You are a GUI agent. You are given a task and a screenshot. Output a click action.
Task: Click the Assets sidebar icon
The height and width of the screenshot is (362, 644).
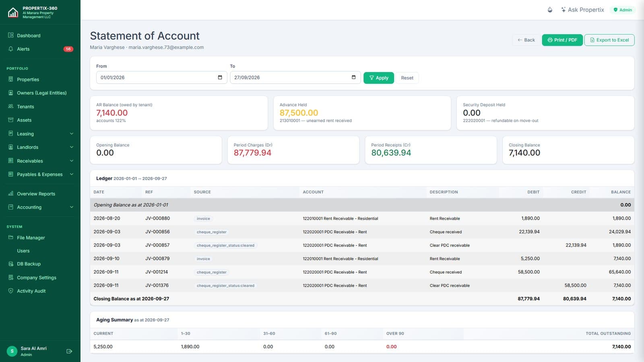coord(11,120)
